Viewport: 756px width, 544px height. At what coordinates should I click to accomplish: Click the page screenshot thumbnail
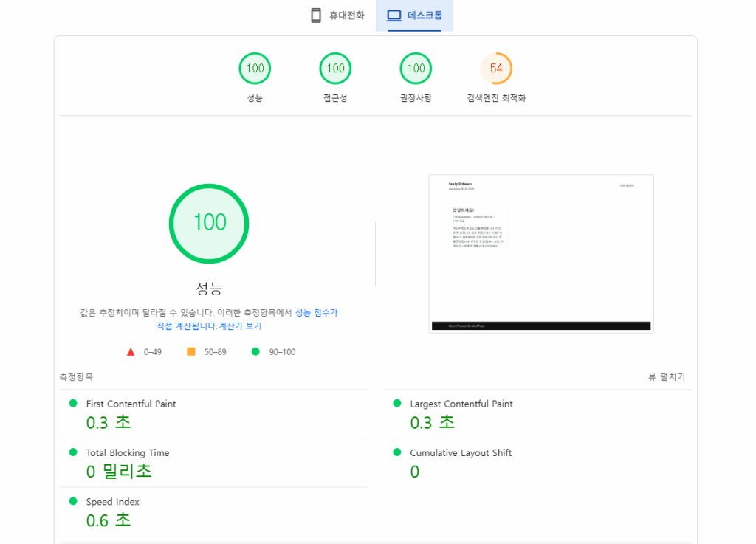[541, 253]
